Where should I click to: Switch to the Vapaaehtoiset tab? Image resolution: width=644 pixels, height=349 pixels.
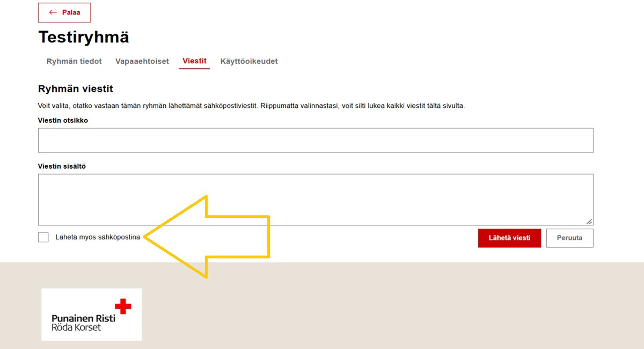[x=142, y=61]
